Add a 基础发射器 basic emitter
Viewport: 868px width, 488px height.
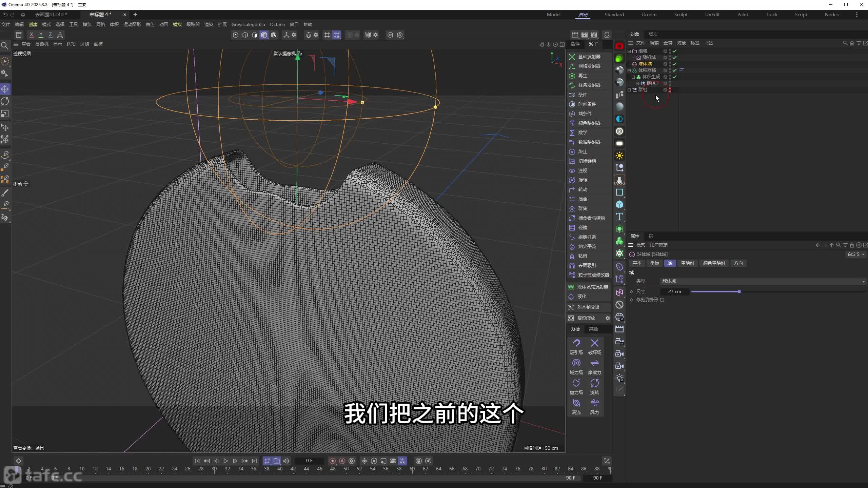tap(589, 57)
